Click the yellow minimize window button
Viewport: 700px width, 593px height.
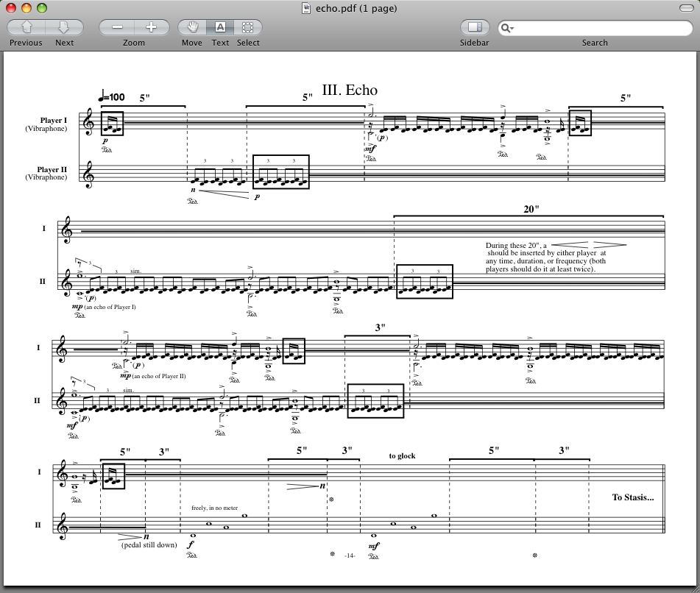pyautogui.click(x=26, y=8)
